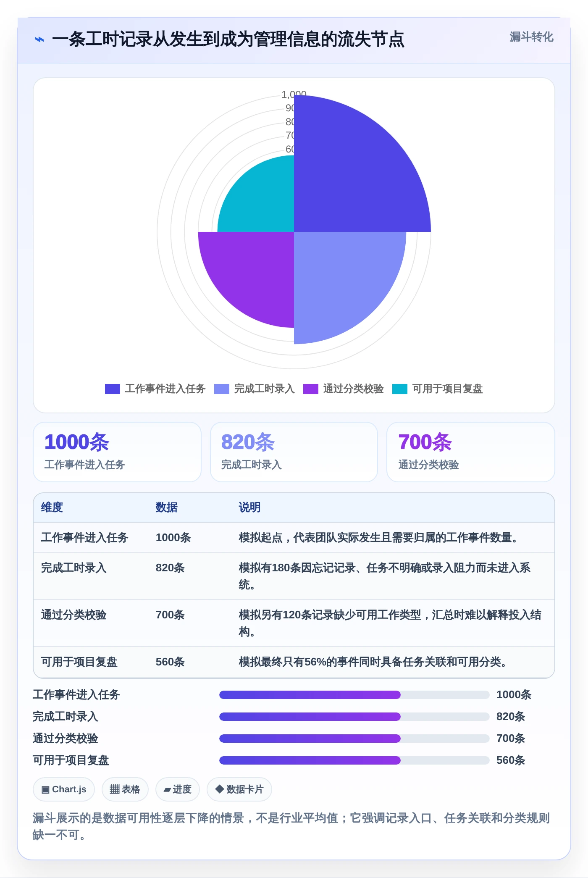The image size is (588, 878).
Task: Click the footer note starting with 漏斗展示的是
Action: click(x=291, y=826)
